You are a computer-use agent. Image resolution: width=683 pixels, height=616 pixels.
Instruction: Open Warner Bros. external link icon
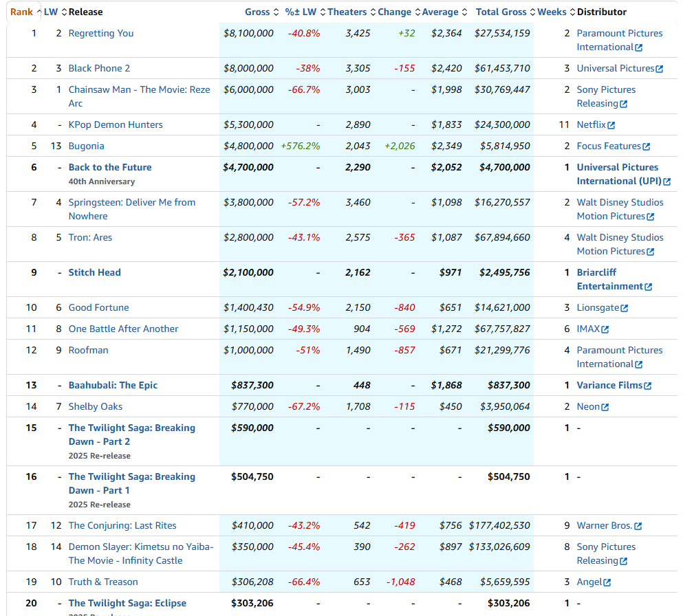638,526
